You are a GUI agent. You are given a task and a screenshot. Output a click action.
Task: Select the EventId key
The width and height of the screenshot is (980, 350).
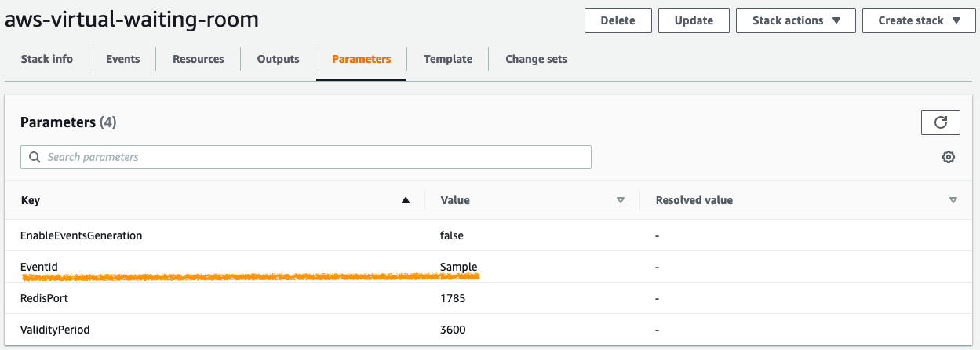[39, 267]
